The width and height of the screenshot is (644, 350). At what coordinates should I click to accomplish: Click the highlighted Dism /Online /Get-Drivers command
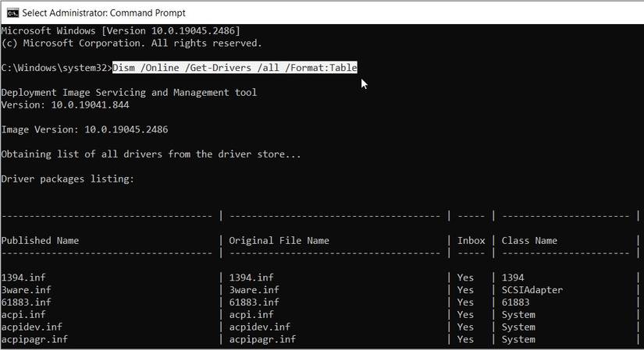(235, 68)
